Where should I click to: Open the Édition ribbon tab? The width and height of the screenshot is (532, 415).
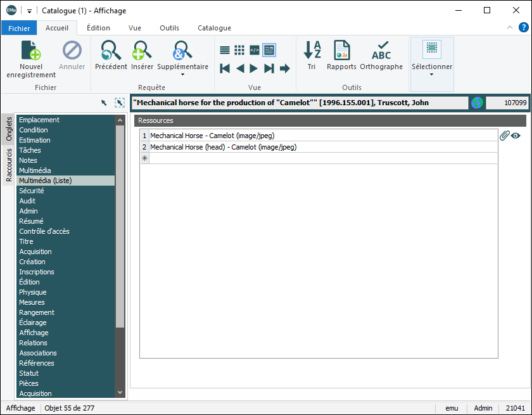coord(98,28)
